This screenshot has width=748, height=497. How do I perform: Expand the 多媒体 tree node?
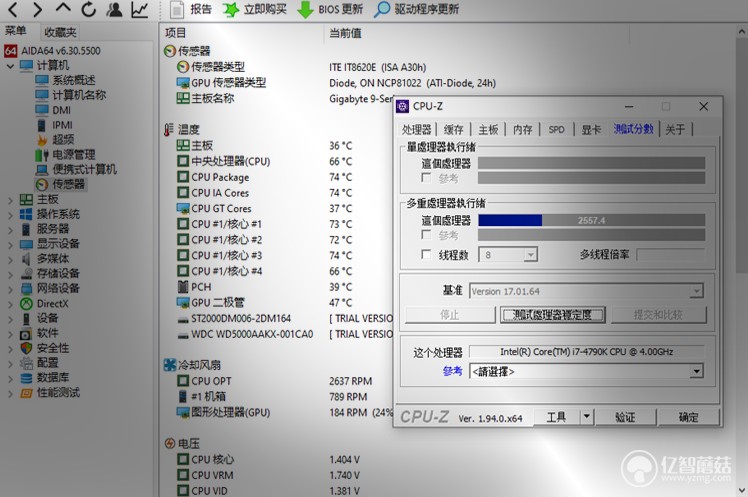(x=10, y=259)
